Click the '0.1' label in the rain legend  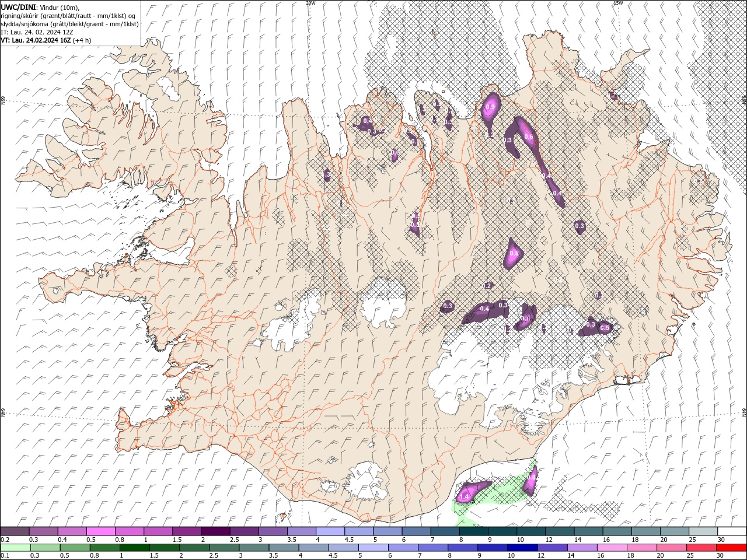pyautogui.click(x=5, y=556)
